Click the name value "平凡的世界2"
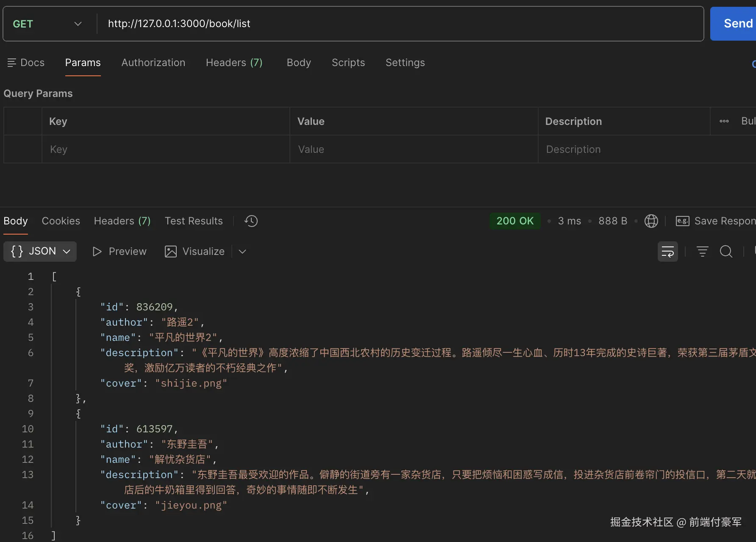Viewport: 756px width, 542px height. (183, 337)
